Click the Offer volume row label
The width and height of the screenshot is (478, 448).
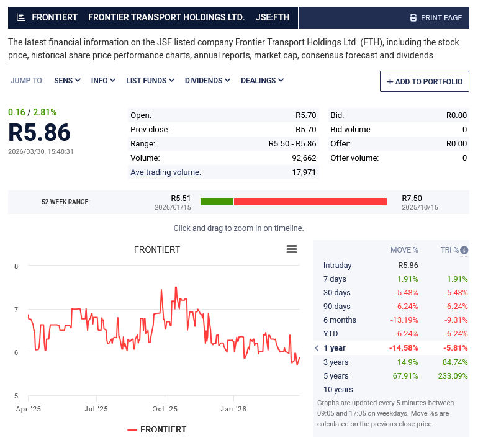point(354,158)
